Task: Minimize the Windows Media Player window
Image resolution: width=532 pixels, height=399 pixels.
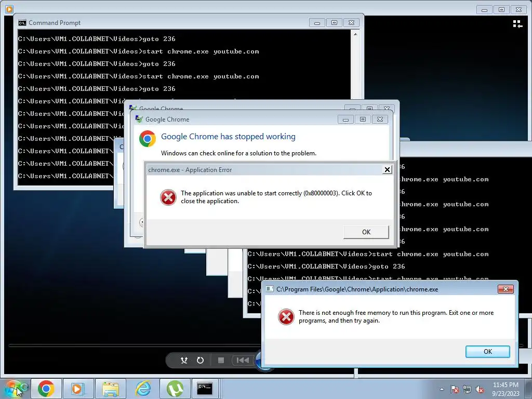Action: point(485,10)
